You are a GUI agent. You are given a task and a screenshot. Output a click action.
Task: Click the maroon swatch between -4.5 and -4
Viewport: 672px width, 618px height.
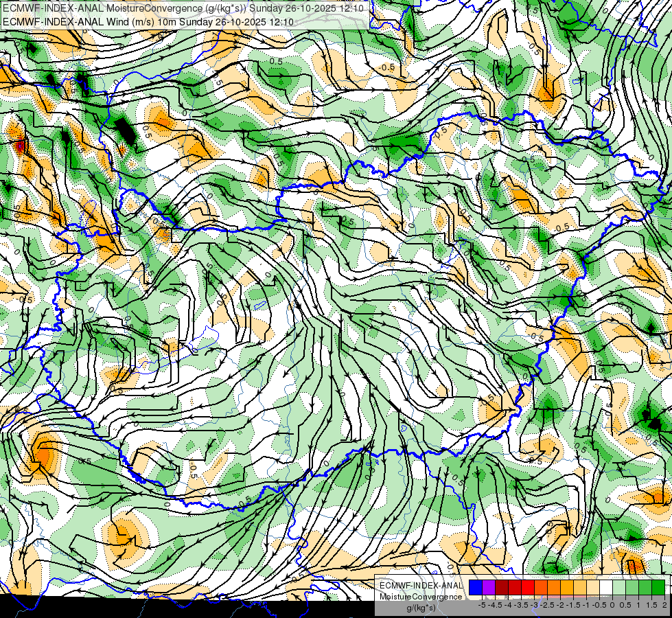click(x=502, y=587)
